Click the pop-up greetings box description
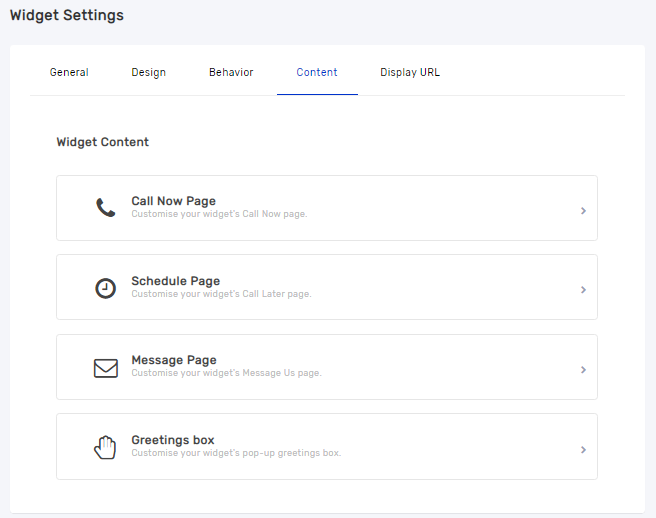The image size is (656, 518). (236, 453)
